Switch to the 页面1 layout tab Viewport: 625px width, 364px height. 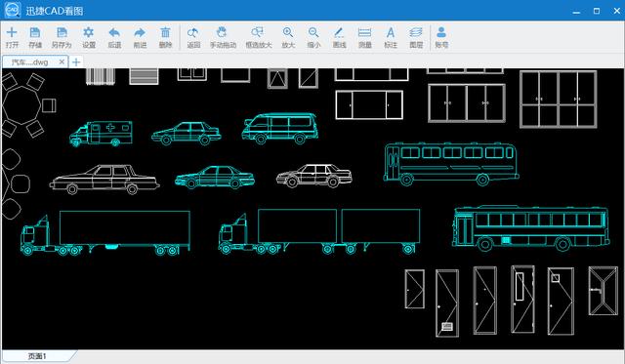click(37, 356)
